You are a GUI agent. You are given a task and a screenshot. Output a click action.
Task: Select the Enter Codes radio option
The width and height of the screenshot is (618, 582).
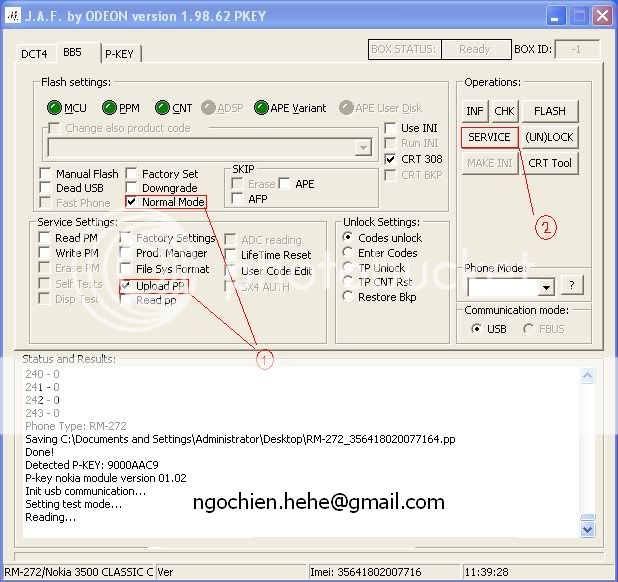coord(348,253)
